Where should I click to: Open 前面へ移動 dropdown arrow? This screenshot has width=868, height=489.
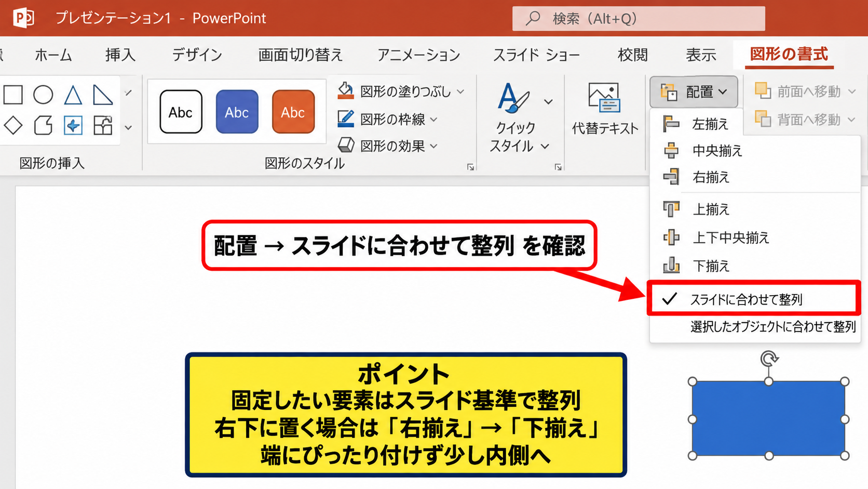click(x=852, y=92)
